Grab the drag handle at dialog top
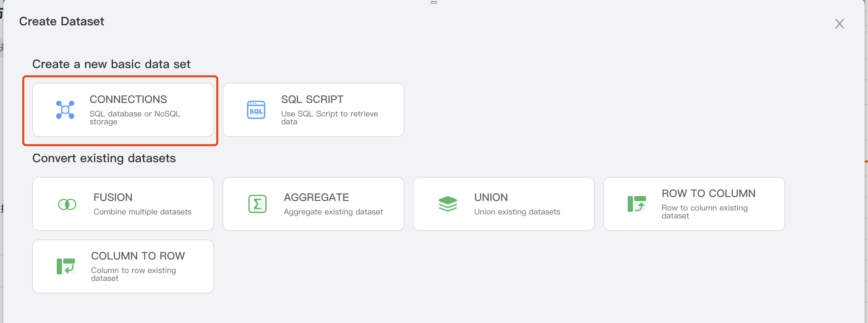 [434, 2]
